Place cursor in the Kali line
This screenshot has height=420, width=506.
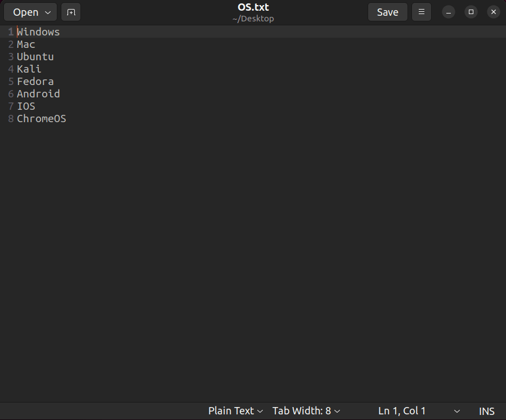click(x=29, y=69)
